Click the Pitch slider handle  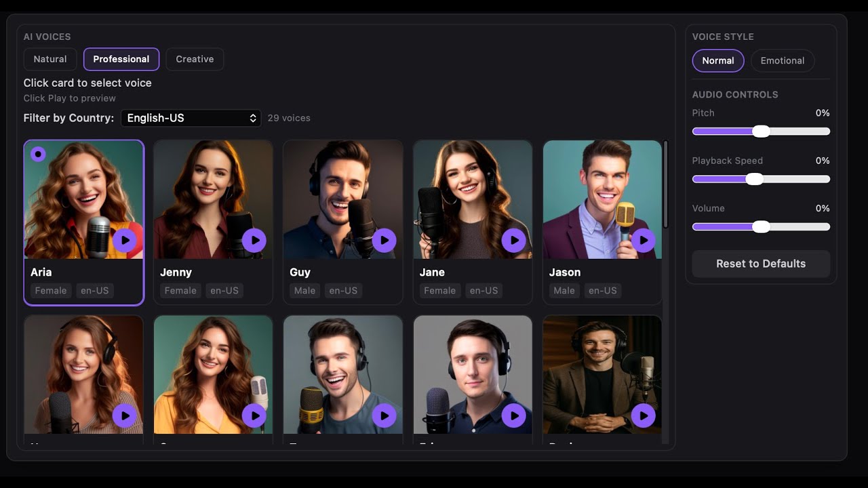[761, 131]
